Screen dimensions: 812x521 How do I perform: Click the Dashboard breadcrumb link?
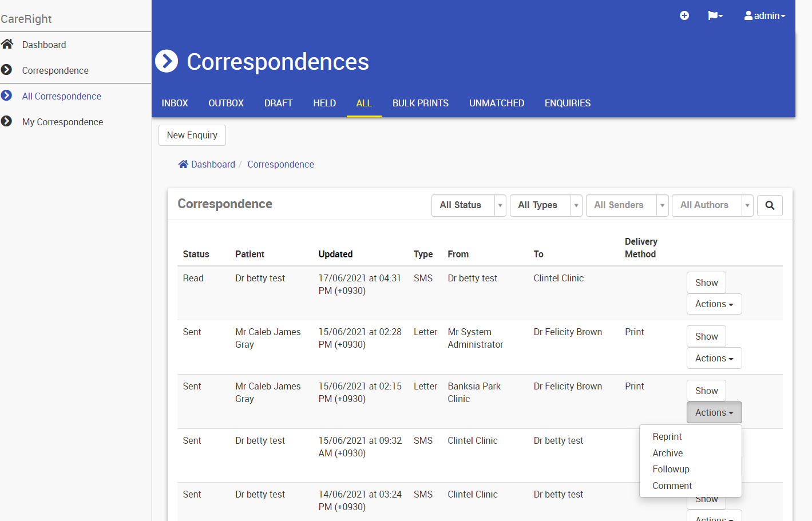[x=212, y=164]
